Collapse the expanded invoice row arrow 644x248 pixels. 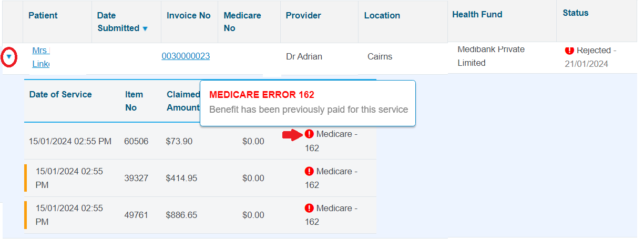9,56
